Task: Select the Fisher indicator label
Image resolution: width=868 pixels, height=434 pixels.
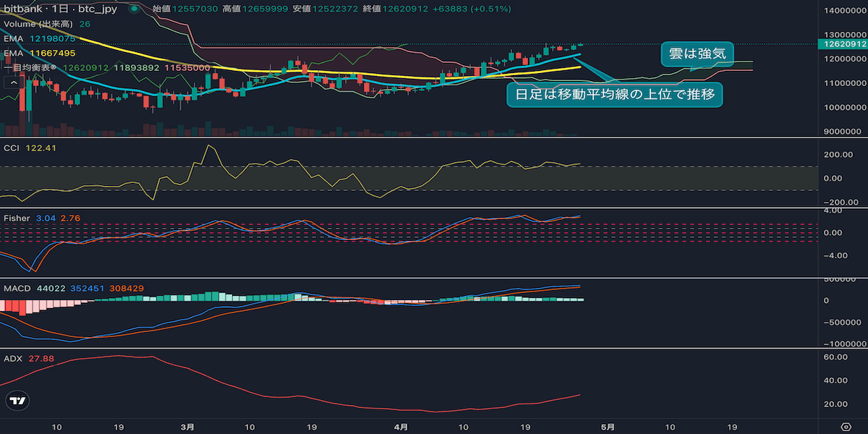Action: point(17,217)
